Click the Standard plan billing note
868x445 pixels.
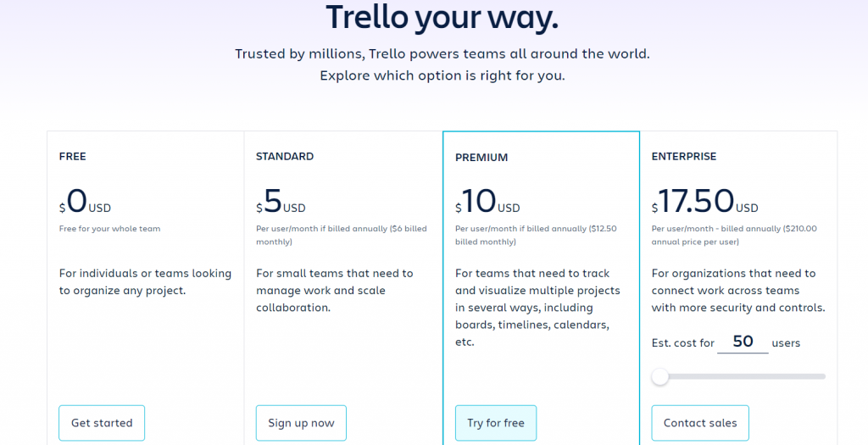(342, 235)
